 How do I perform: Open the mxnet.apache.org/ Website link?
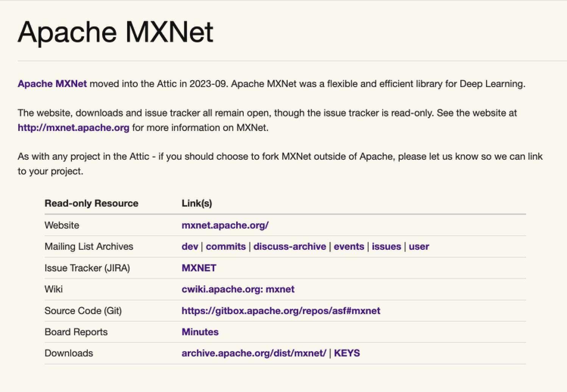point(225,225)
